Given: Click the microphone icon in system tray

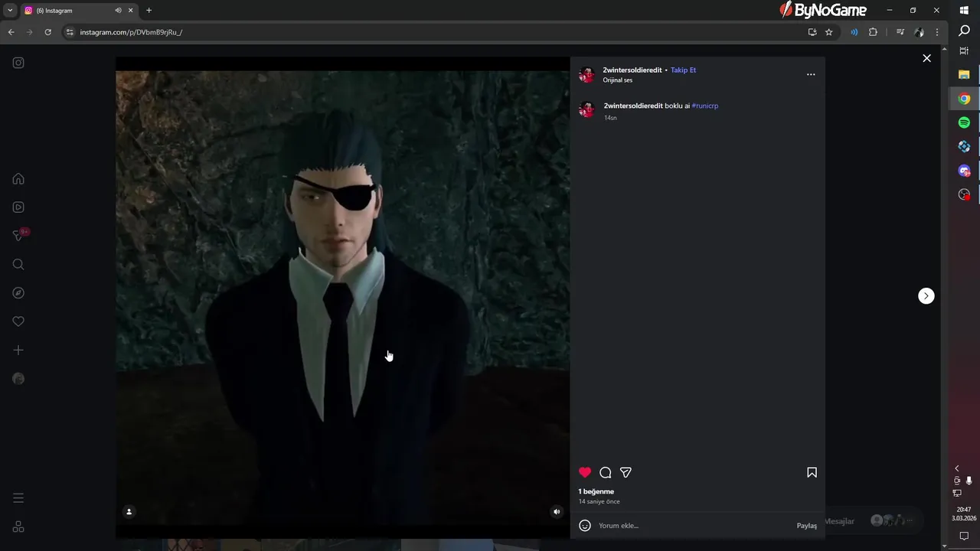Looking at the screenshot, I should tap(969, 481).
